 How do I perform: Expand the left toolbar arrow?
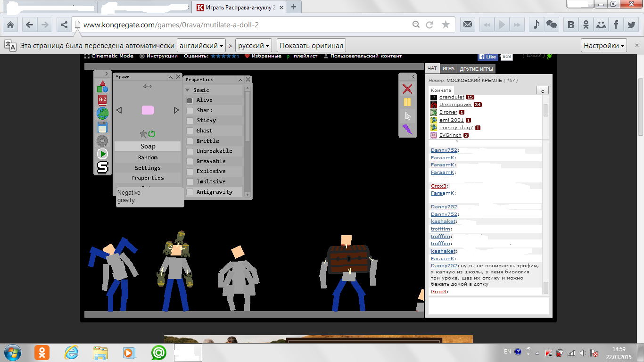tap(107, 74)
